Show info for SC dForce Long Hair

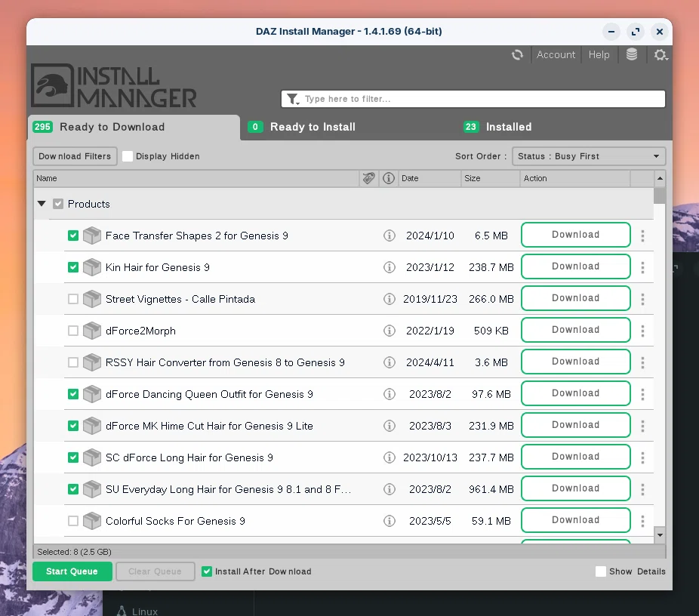click(x=390, y=457)
